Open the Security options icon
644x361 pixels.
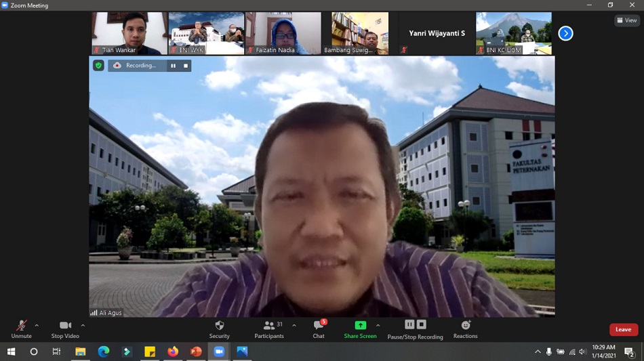pos(219,326)
